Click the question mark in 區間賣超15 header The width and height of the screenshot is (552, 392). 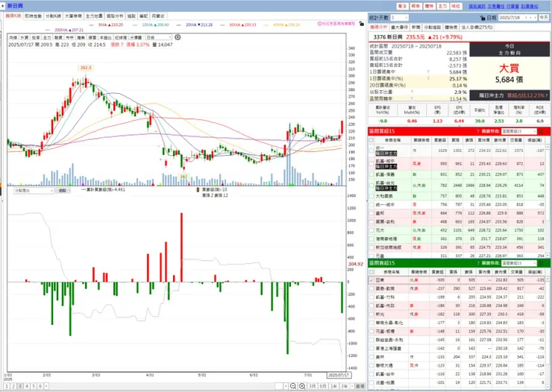coord(478,263)
